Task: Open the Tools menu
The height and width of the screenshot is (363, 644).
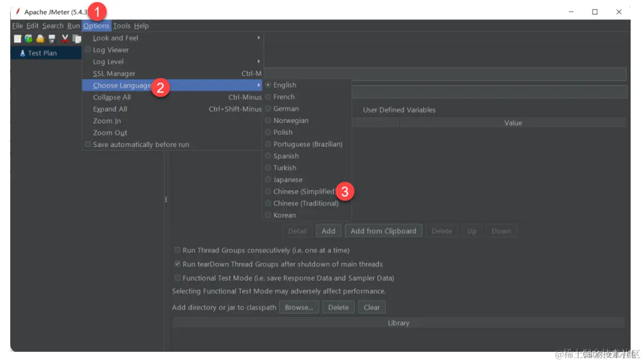Action: [122, 26]
